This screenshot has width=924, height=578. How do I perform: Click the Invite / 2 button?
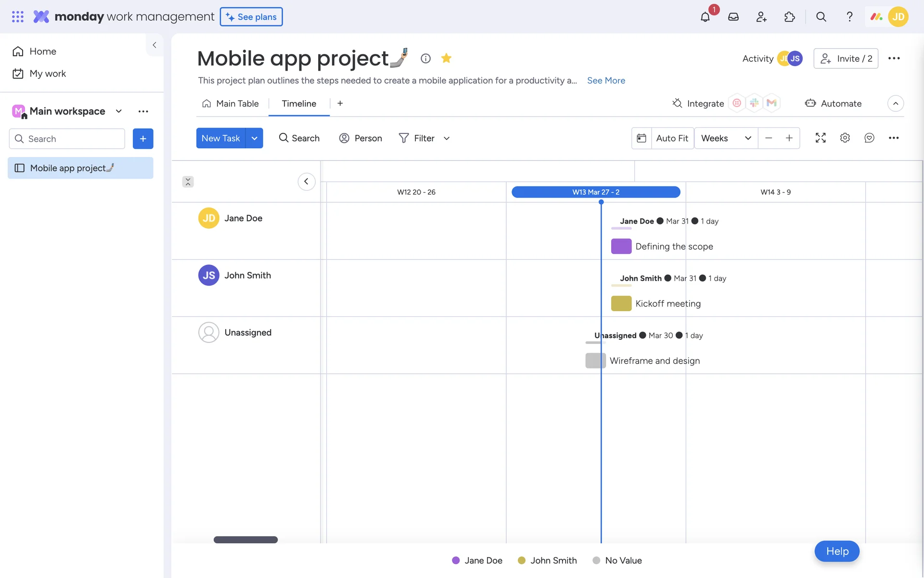click(846, 58)
